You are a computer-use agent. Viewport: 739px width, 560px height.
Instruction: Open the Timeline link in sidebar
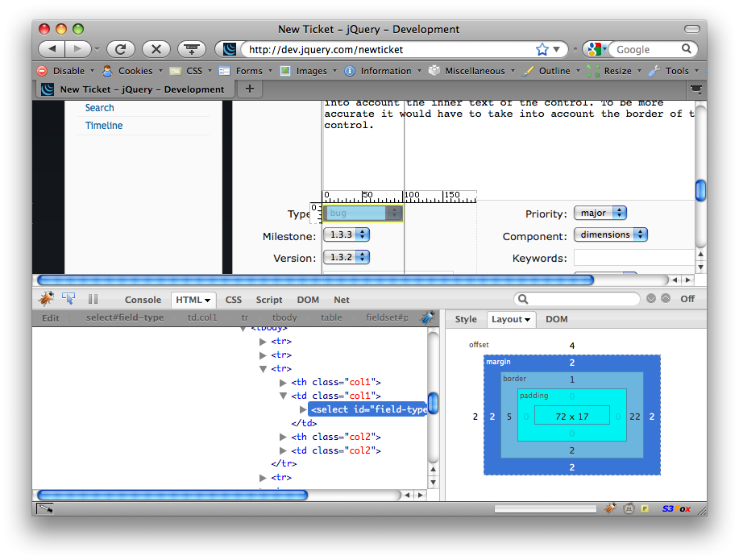104,126
